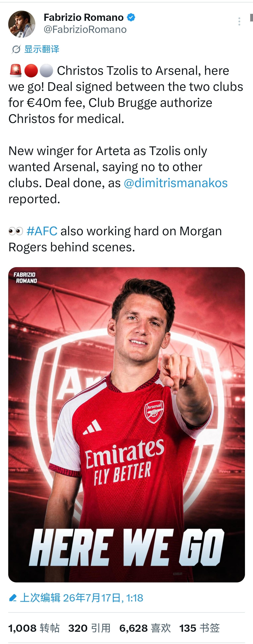The width and height of the screenshot is (253, 644).
Task: Open the @FabrizioRomano handle
Action: 85,29
